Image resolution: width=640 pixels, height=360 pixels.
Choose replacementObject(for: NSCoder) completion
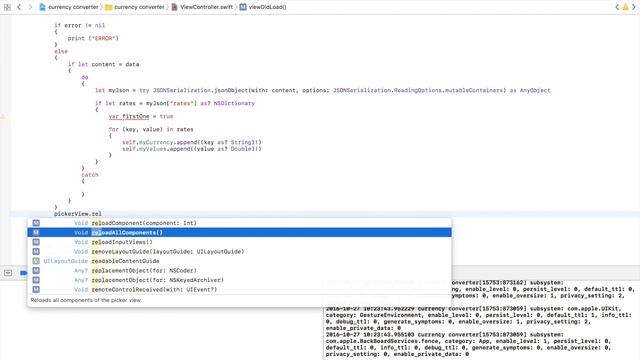(239, 271)
